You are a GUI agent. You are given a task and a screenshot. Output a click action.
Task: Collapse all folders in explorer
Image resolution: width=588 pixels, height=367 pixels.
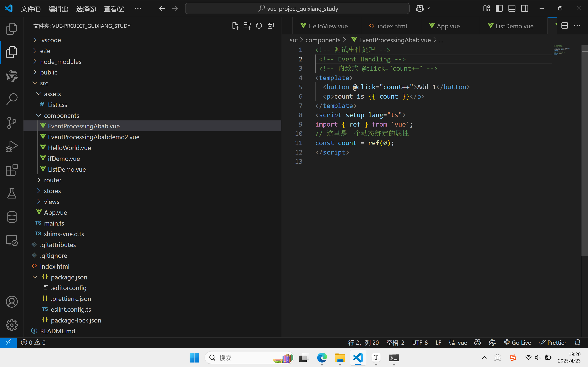tap(271, 26)
